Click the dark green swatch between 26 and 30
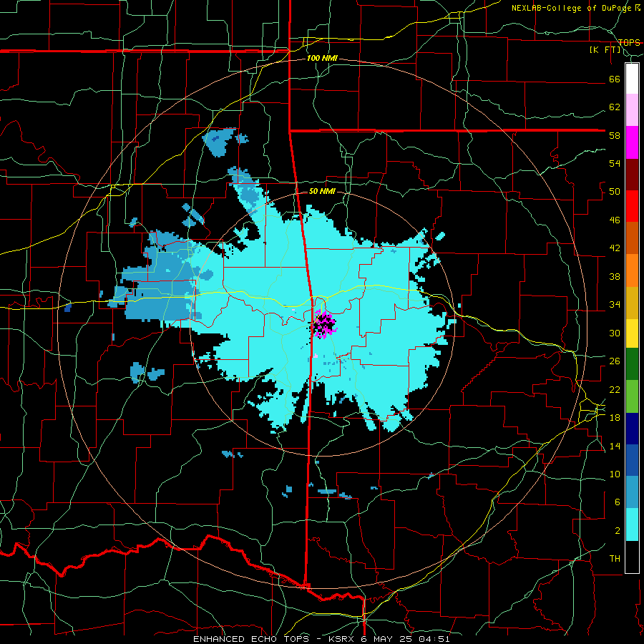The width and height of the screenshot is (644, 644). (x=632, y=364)
